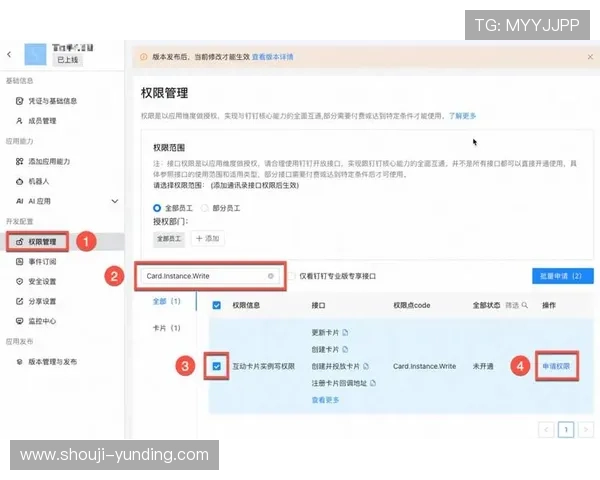Open 分享设置 page
The image size is (600, 480).
click(42, 302)
